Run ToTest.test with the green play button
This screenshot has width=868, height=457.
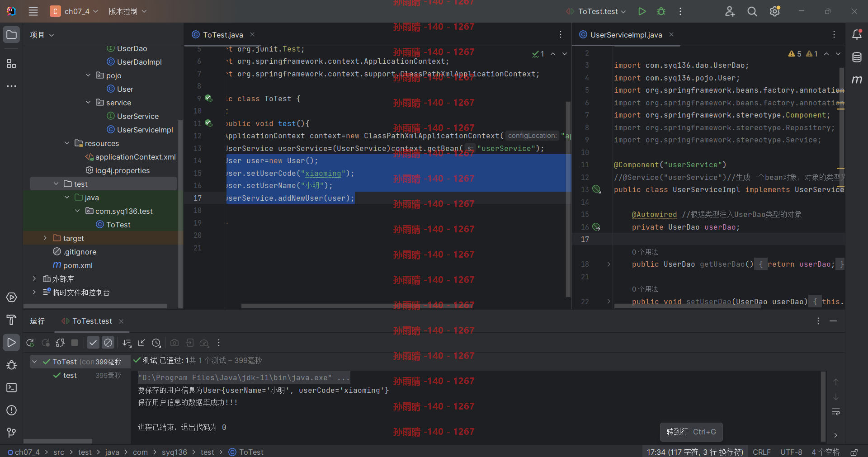coord(642,11)
